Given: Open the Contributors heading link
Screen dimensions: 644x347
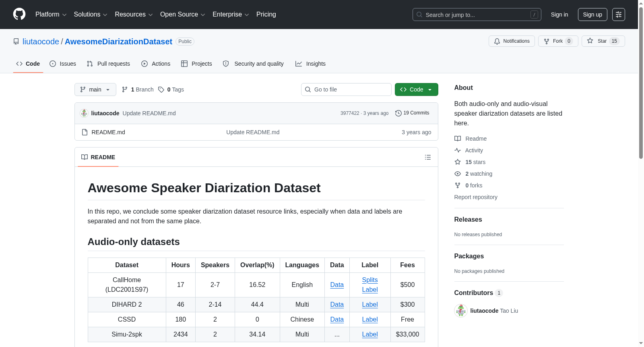Looking at the screenshot, I should (479, 293).
